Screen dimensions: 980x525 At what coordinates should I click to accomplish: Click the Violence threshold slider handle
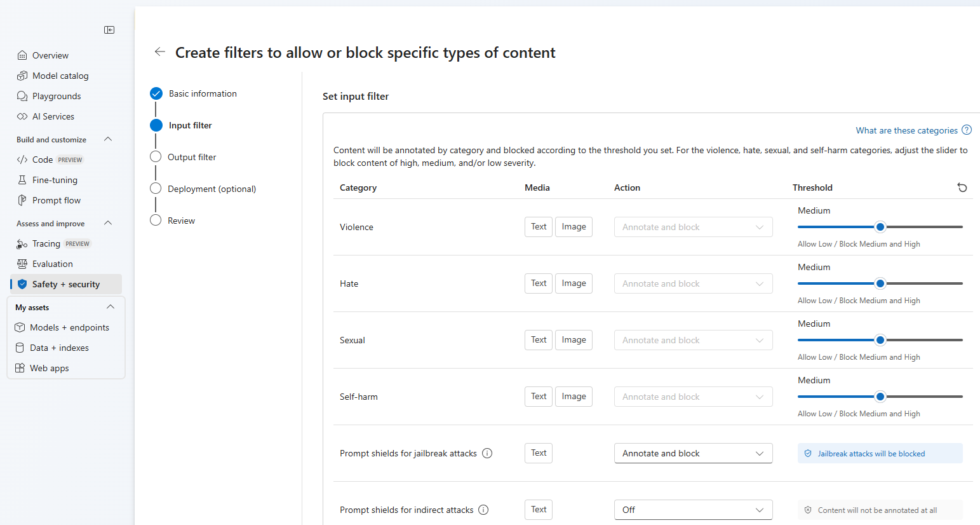[880, 227]
